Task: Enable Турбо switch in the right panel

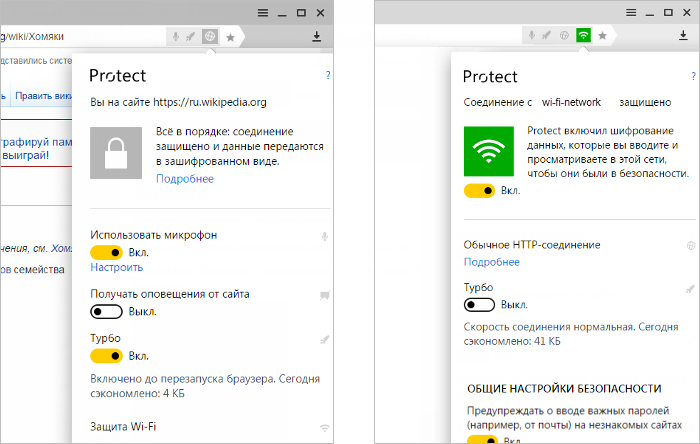Action: point(479,305)
